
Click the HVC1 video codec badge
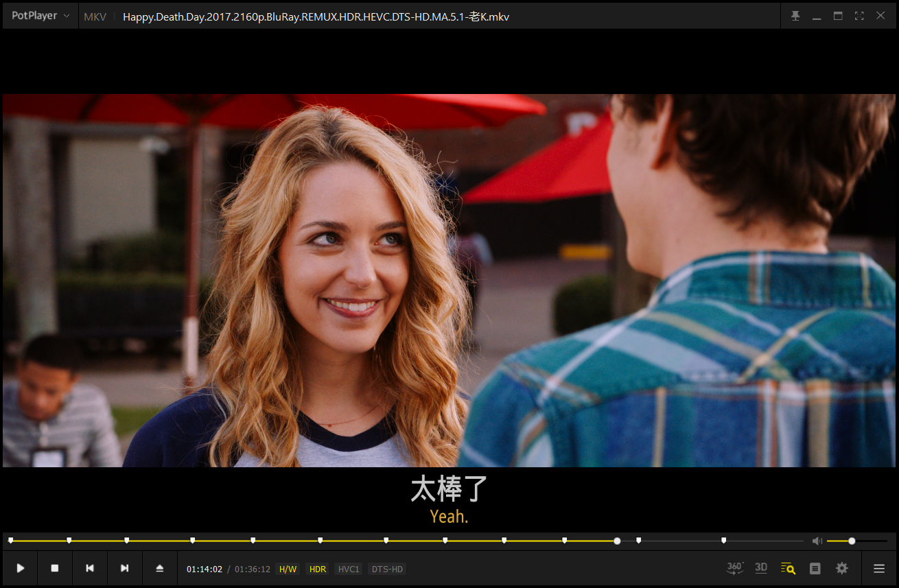click(x=349, y=569)
